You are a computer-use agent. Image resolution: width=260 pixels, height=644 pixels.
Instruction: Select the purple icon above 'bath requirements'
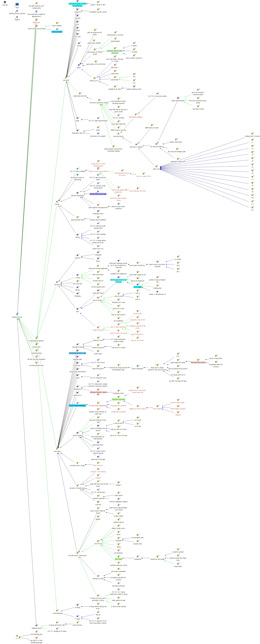(x=178, y=98)
